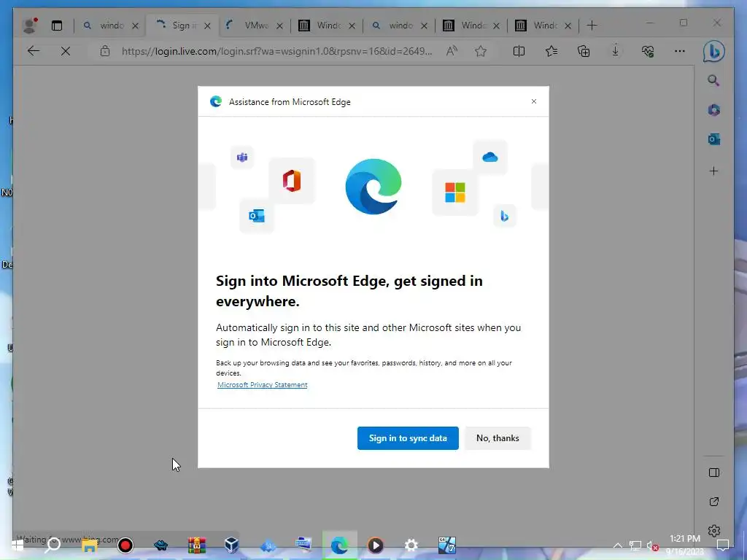Add an app to sidebar plus
Image resolution: width=747 pixels, height=560 pixels.
713,171
